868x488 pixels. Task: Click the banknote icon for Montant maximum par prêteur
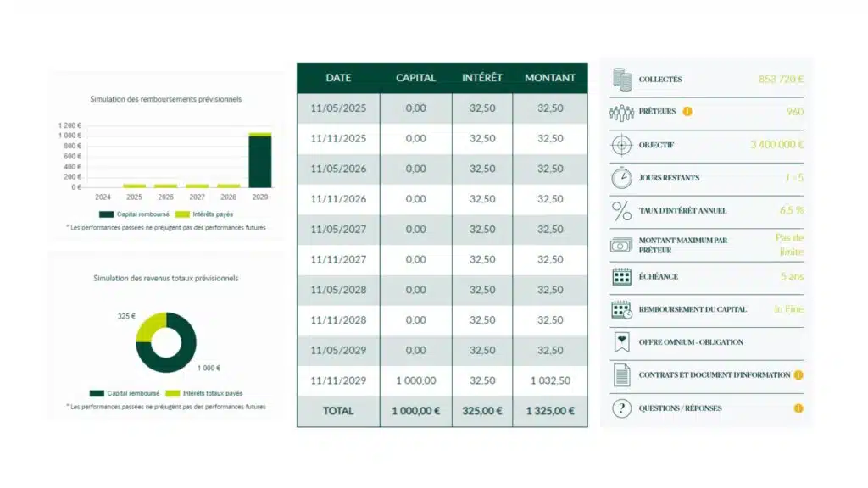click(621, 245)
